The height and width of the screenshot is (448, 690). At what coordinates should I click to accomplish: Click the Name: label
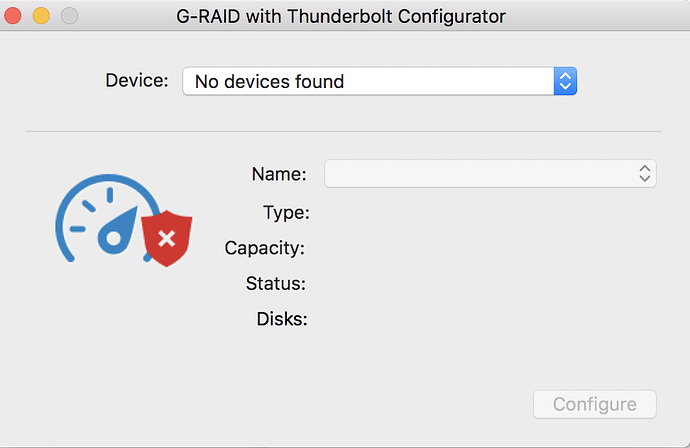(x=279, y=174)
